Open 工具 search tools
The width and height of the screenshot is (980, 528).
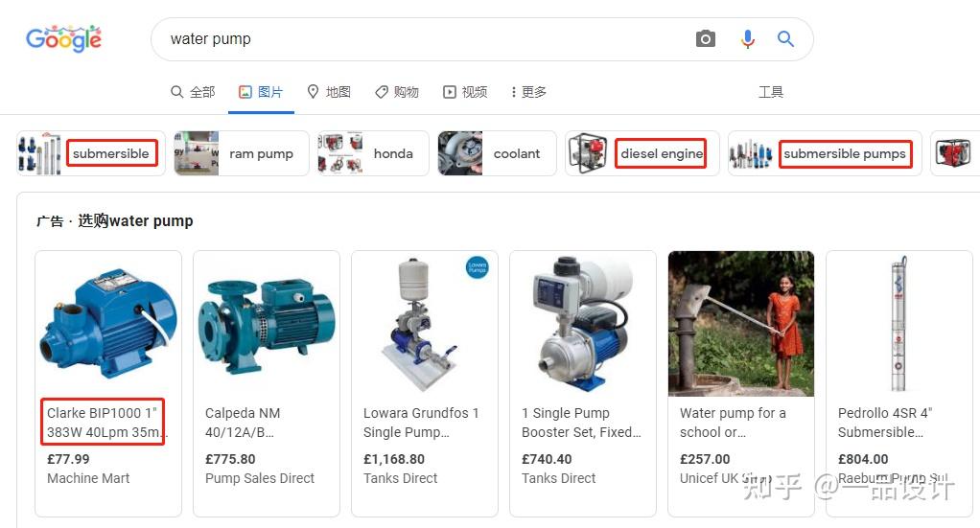click(771, 92)
